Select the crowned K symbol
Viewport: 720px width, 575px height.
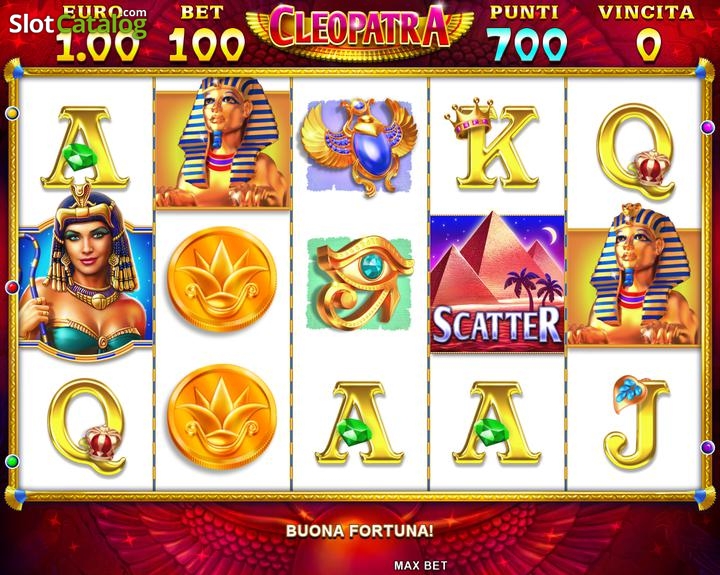pyautogui.click(x=492, y=145)
